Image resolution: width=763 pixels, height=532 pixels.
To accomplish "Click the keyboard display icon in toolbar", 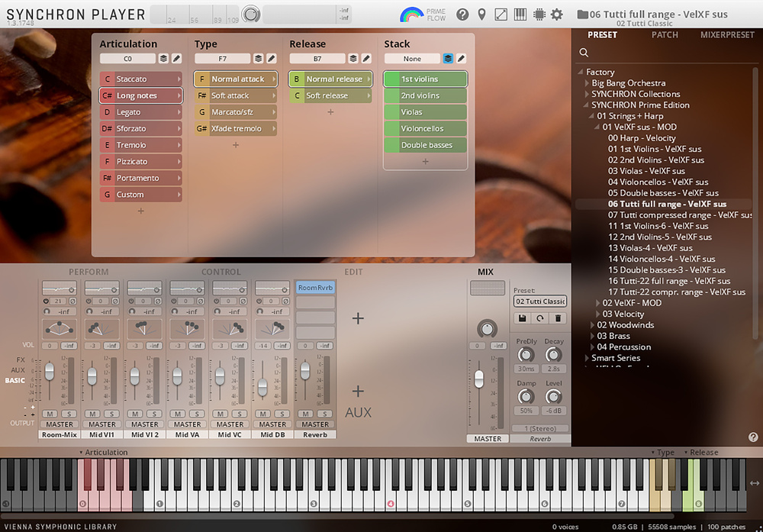I will (x=520, y=15).
